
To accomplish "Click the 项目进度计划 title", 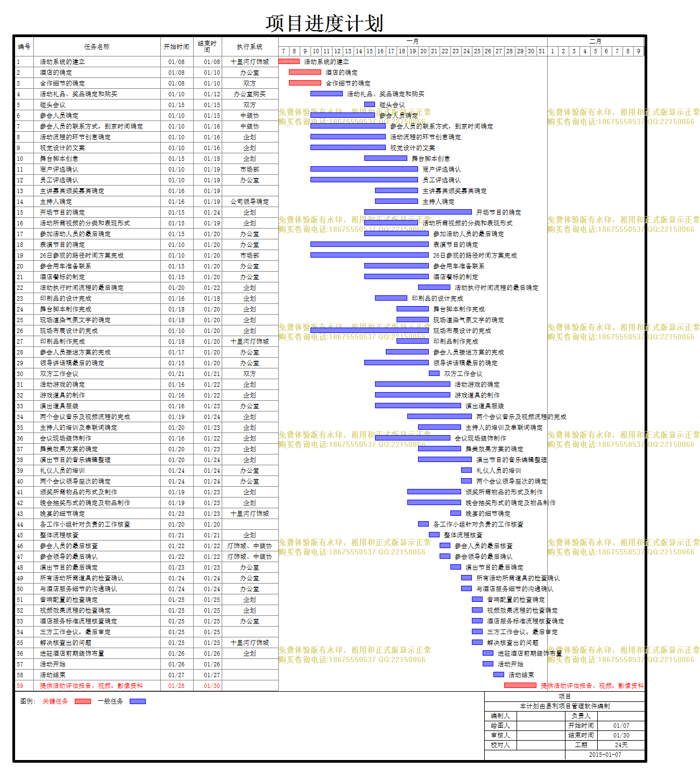I will tap(324, 23).
